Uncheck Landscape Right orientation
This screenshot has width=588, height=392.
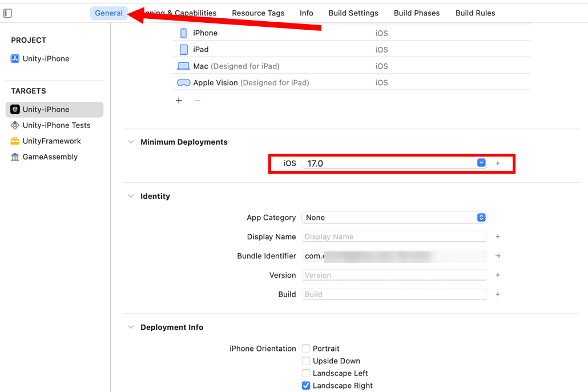coord(306,386)
